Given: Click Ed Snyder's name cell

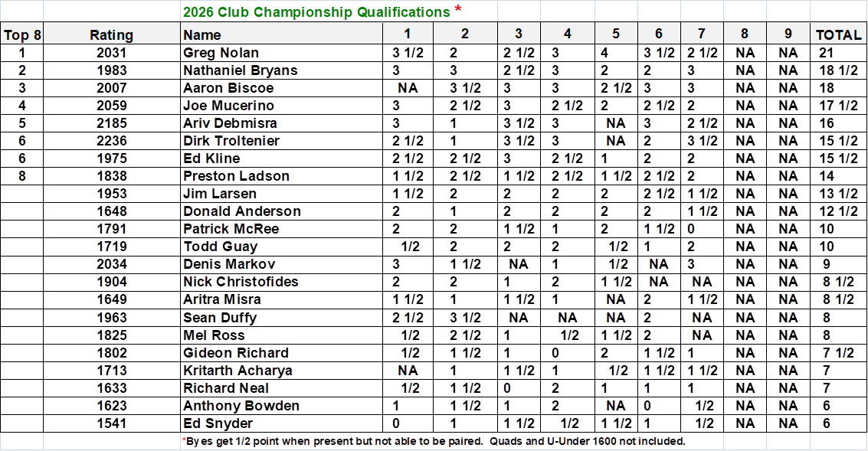Looking at the screenshot, I should tap(218, 423).
